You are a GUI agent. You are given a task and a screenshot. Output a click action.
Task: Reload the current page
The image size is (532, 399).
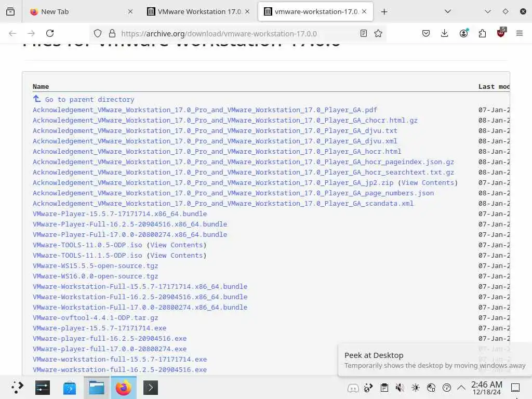tap(50, 33)
